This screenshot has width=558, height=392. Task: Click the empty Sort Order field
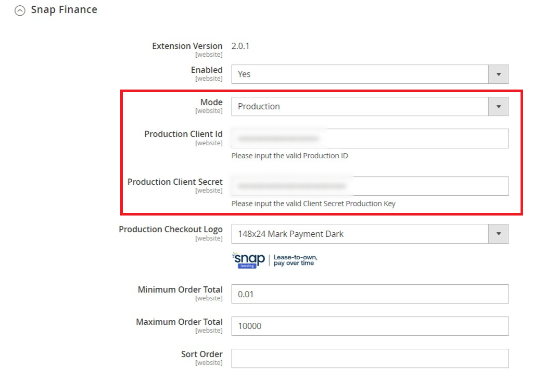[x=370, y=358]
